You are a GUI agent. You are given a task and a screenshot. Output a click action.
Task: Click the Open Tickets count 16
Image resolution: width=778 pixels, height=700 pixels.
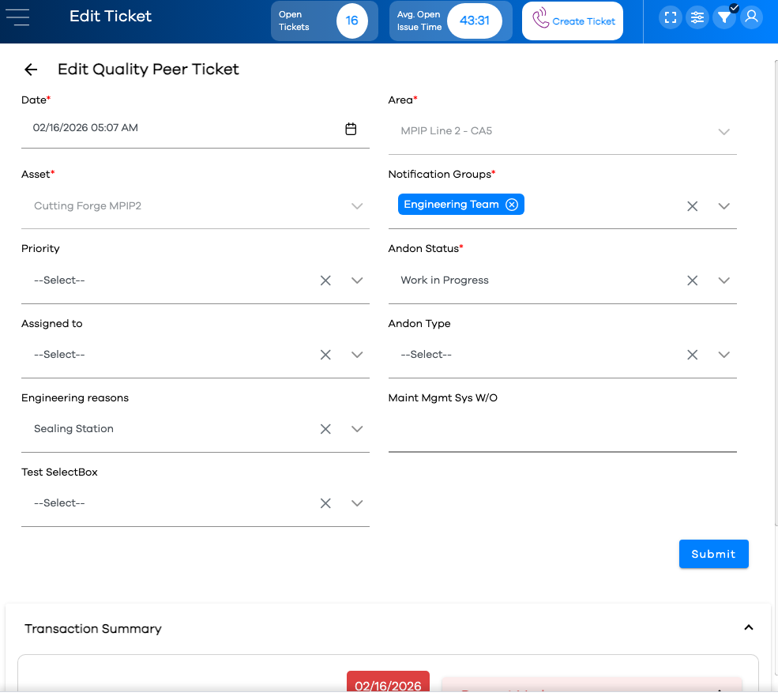[351, 21]
